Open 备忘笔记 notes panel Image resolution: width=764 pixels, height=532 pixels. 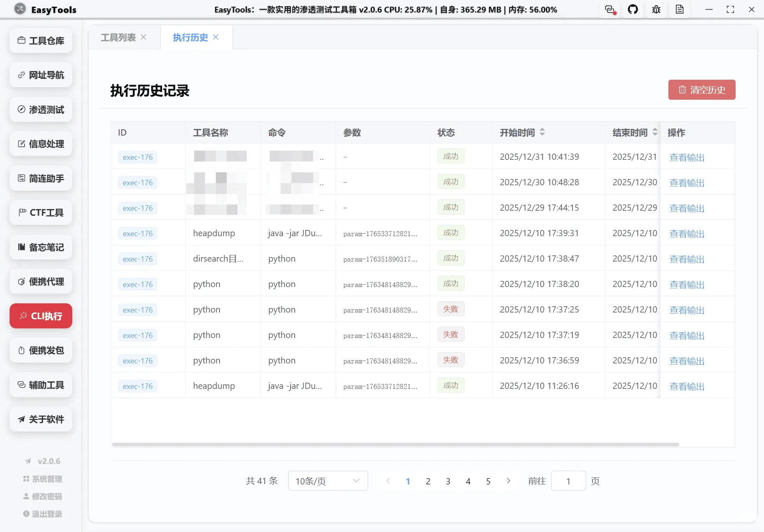[x=40, y=247]
